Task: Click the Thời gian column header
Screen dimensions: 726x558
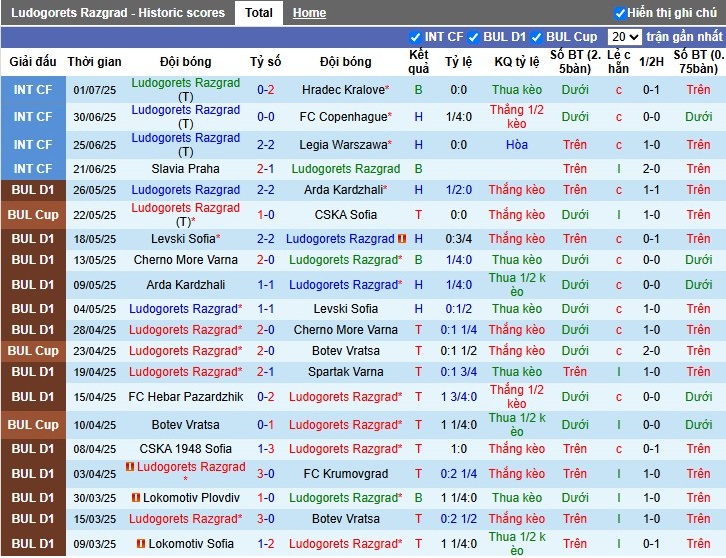Action: (x=94, y=62)
